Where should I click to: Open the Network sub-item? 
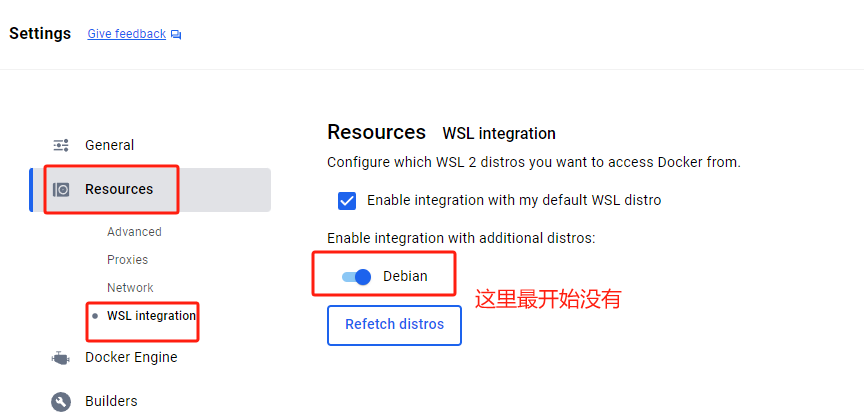point(130,288)
